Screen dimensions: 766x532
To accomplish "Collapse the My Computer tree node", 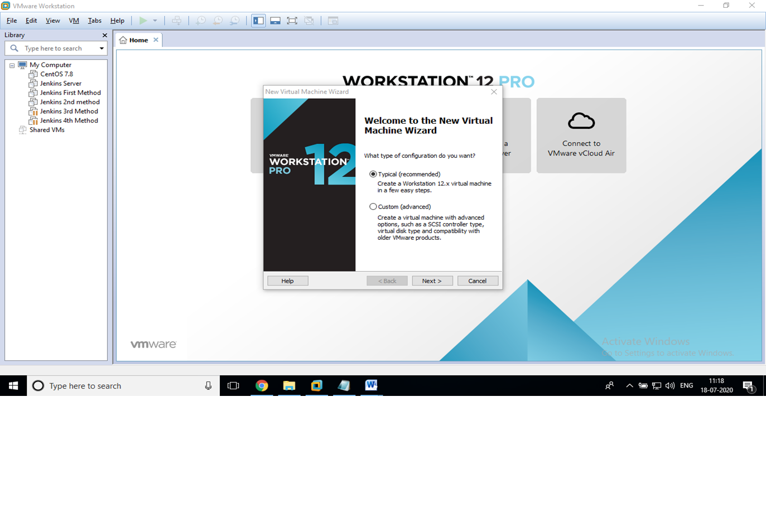I will pos(12,65).
